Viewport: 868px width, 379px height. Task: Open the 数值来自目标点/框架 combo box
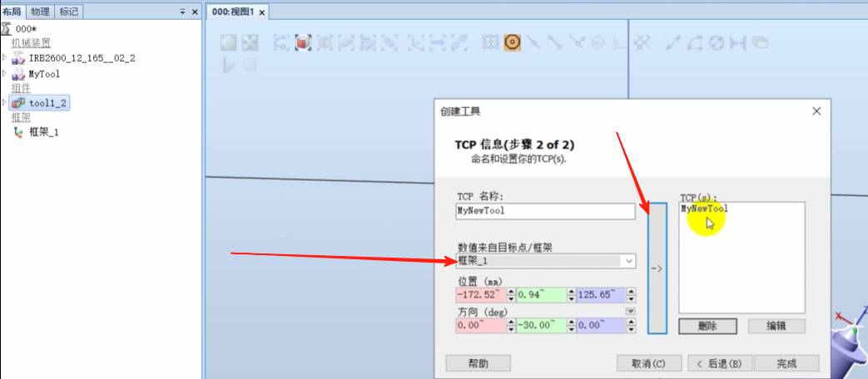[x=546, y=261]
